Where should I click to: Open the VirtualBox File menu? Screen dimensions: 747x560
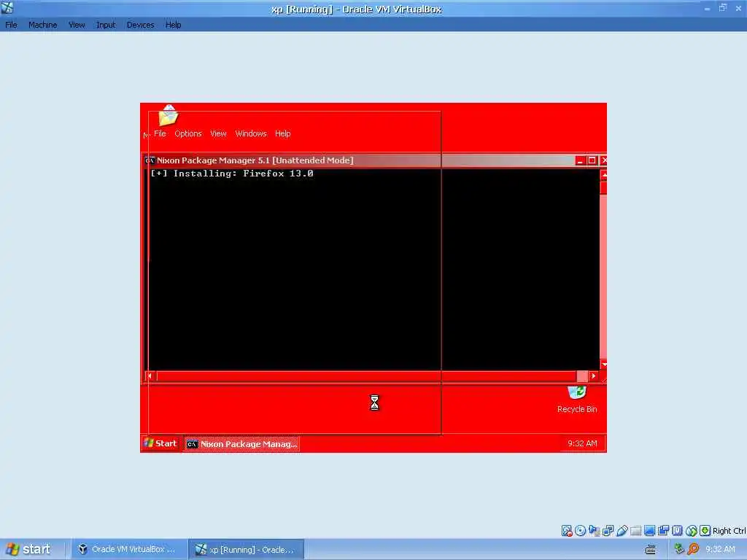[x=11, y=25]
